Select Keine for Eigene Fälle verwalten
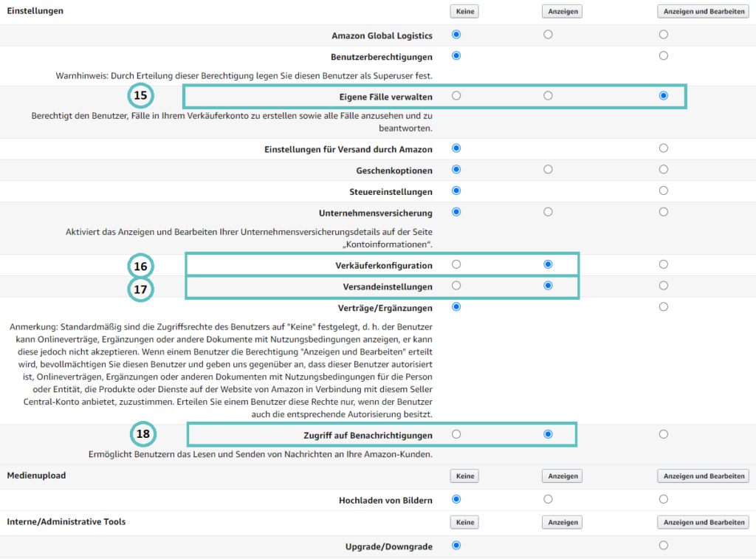This screenshot has height=559, width=756. tap(456, 95)
